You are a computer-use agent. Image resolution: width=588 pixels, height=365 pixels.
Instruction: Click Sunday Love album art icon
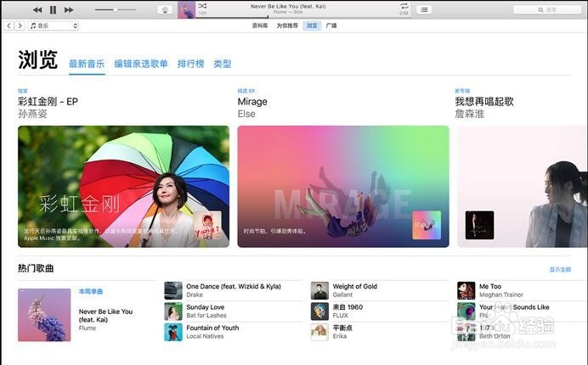point(173,312)
